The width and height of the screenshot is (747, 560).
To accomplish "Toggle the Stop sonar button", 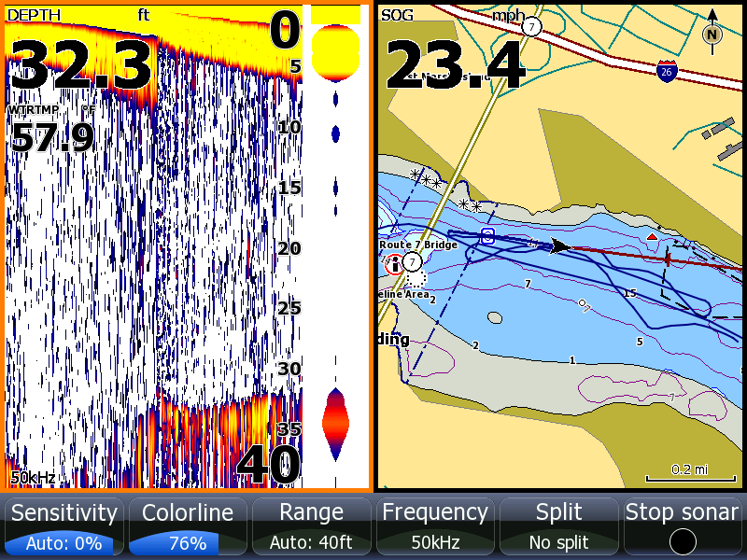I will pos(683,527).
